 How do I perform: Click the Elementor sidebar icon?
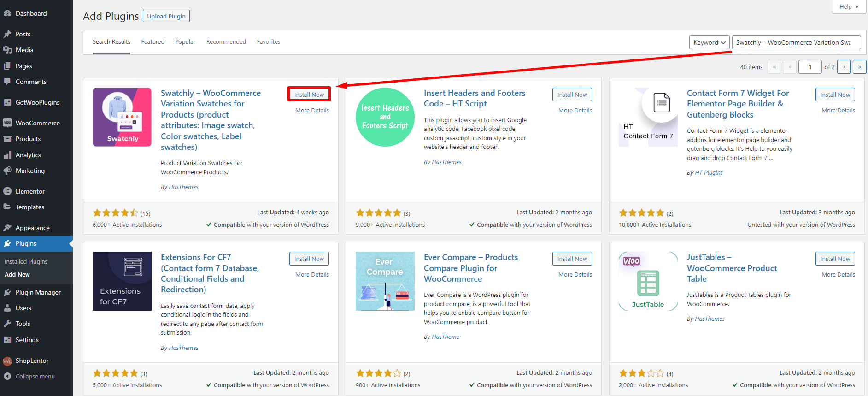point(7,191)
